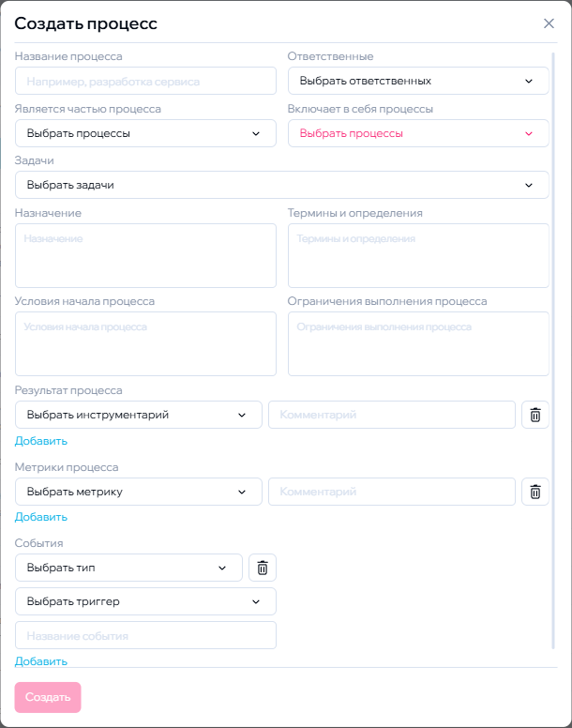Focus the Название события field
Screen dimensions: 572x728
coord(145,636)
